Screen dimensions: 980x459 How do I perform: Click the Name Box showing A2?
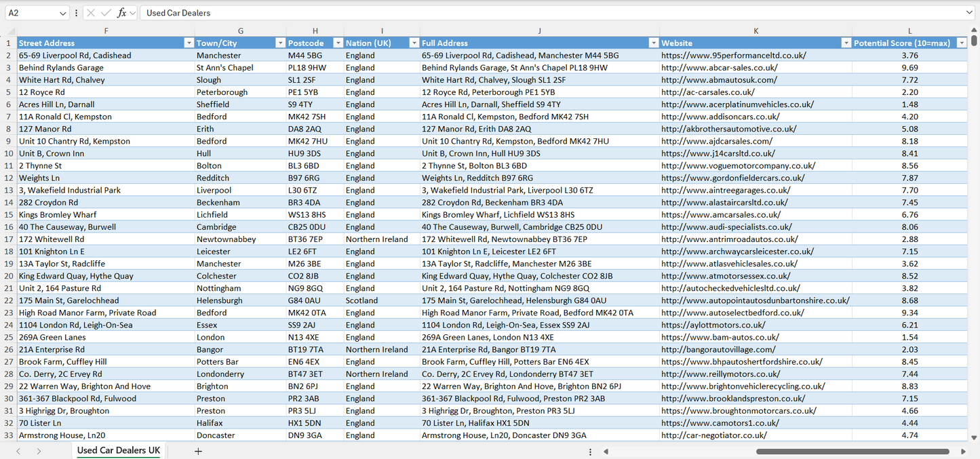coord(31,13)
